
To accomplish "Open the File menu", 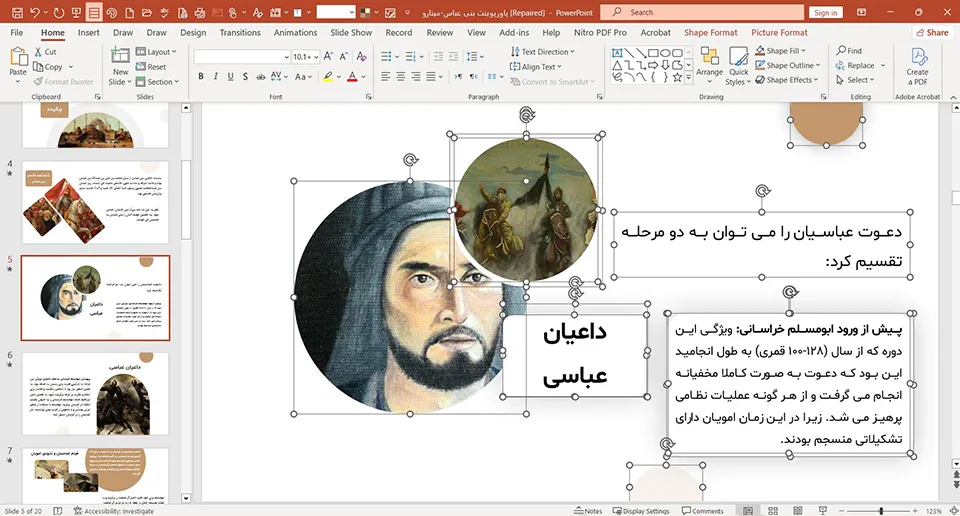I will pyautogui.click(x=17, y=32).
